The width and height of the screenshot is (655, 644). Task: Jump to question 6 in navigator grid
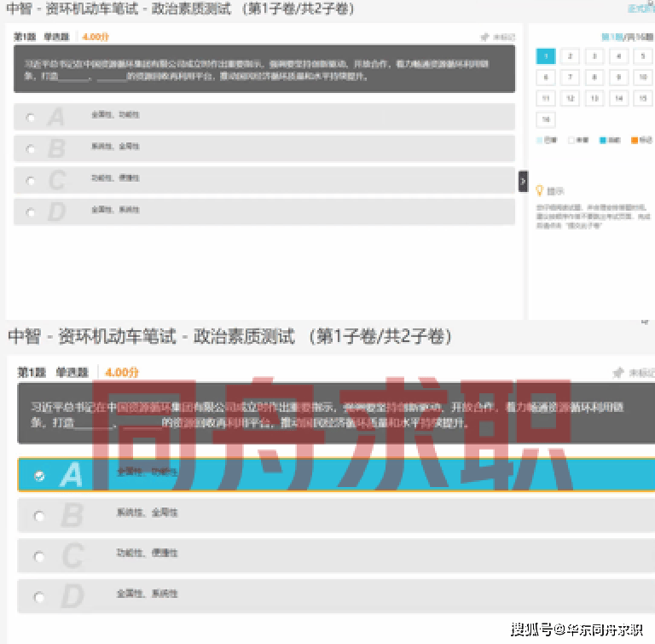(546, 78)
